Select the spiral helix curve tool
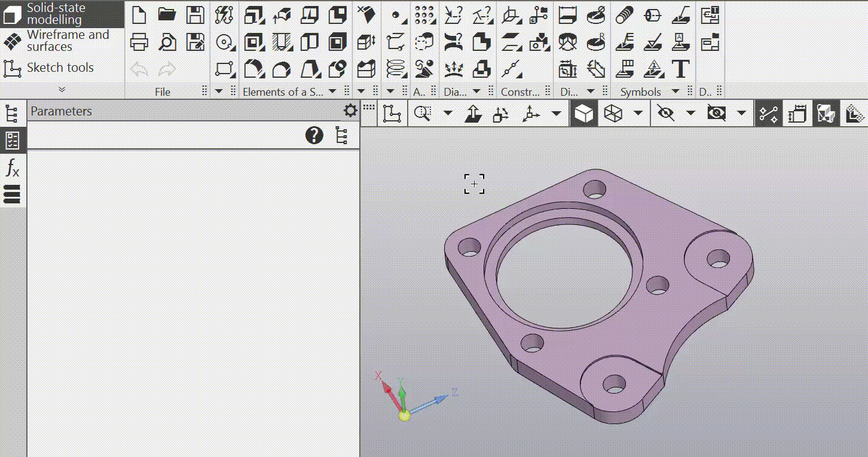This screenshot has width=868, height=457. pos(395,69)
